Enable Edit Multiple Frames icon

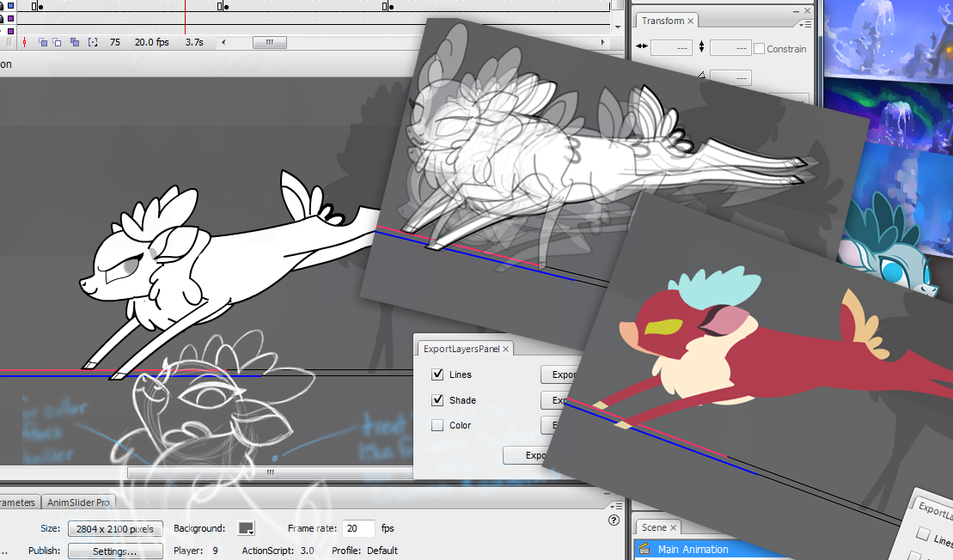point(75,42)
